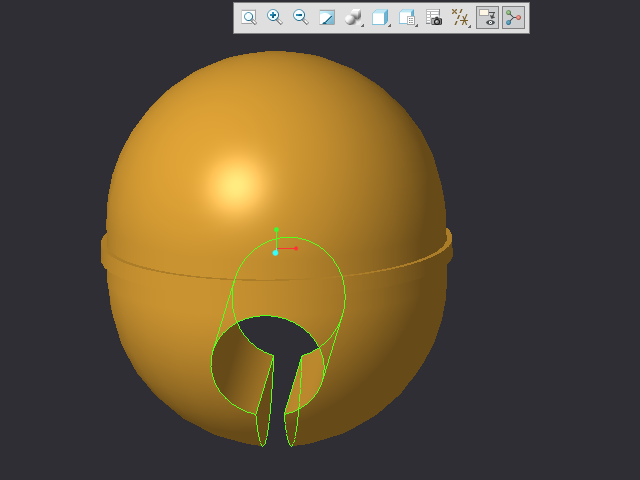Repaint the graphics view
This screenshot has height=480, width=640.
[327, 18]
